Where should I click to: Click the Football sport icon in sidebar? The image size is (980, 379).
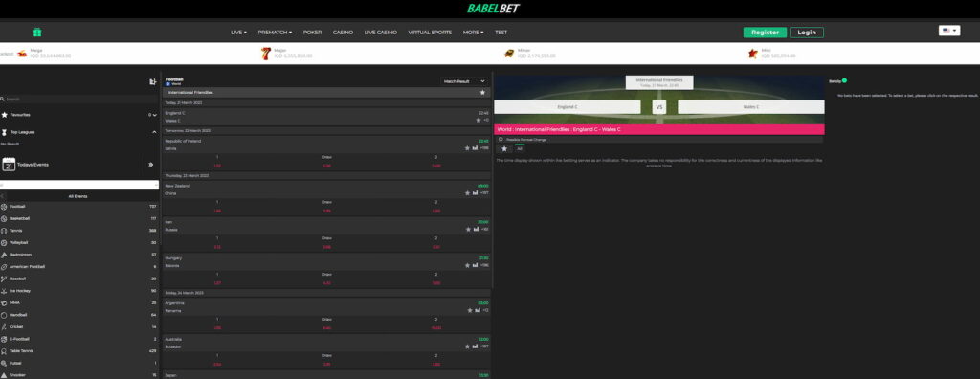pyautogui.click(x=4, y=207)
